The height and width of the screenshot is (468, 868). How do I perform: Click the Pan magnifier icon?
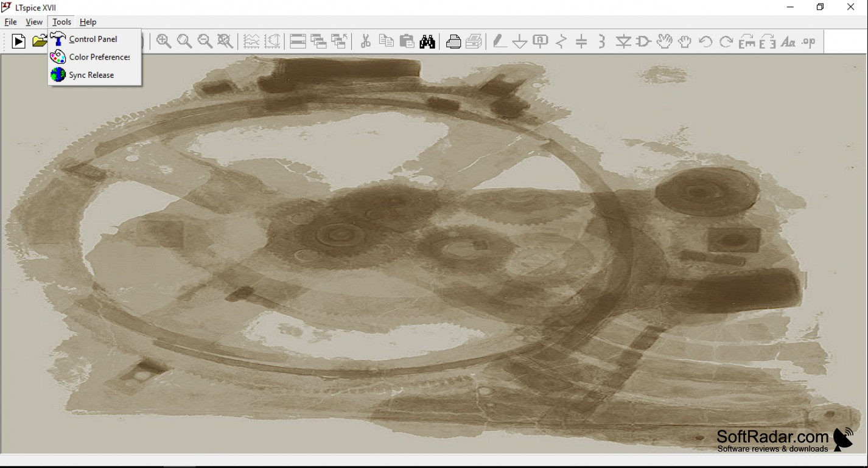point(184,41)
